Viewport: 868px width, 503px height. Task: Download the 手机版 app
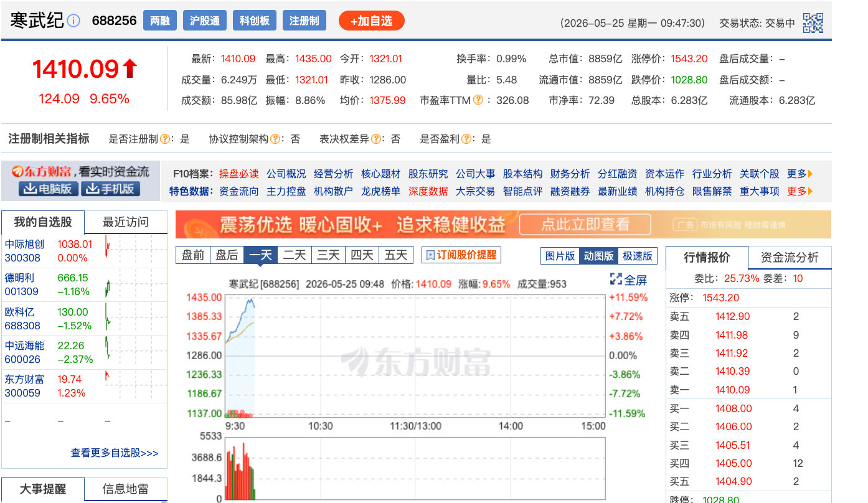110,189
